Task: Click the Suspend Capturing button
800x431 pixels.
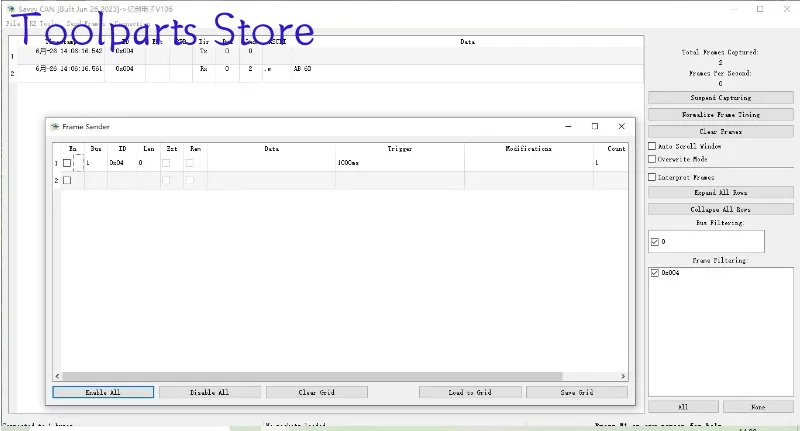Action: pyautogui.click(x=721, y=98)
